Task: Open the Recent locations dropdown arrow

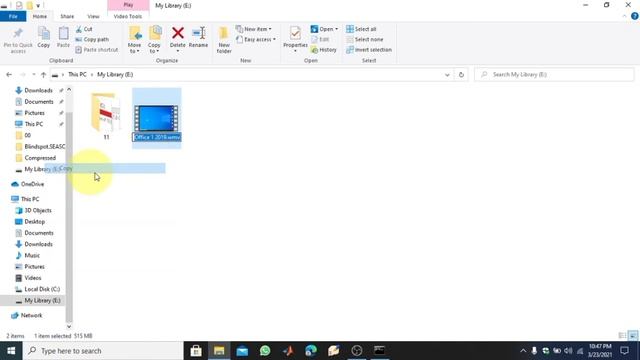Action: [33, 75]
